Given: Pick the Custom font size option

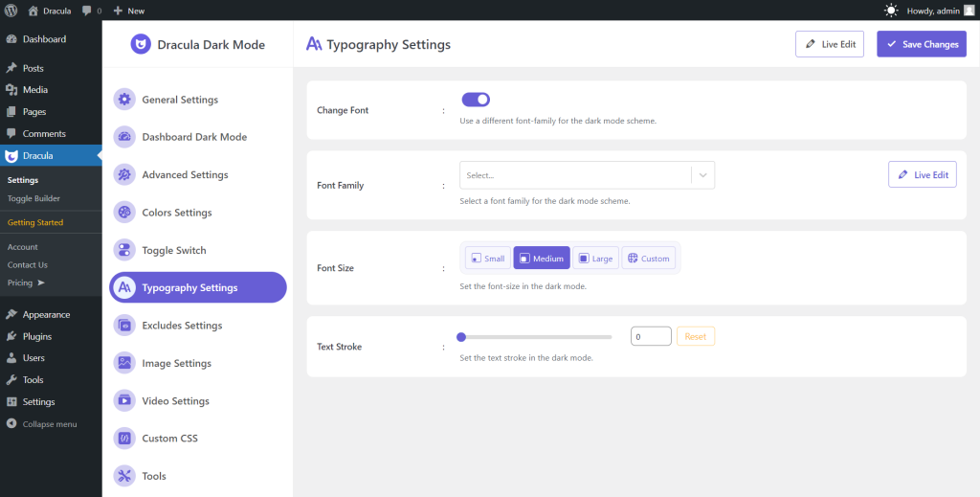Looking at the screenshot, I should coord(648,259).
